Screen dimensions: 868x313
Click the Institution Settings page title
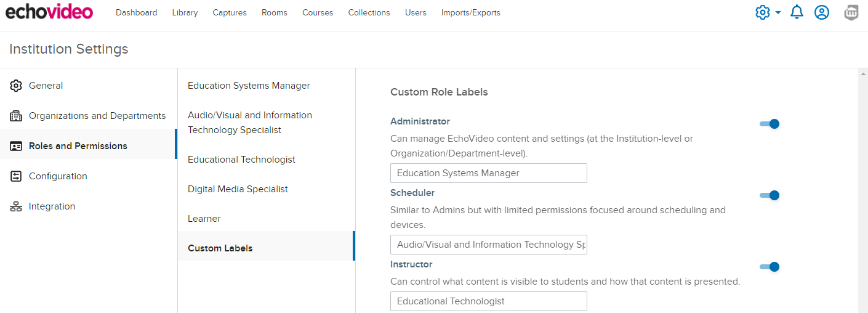click(x=69, y=49)
